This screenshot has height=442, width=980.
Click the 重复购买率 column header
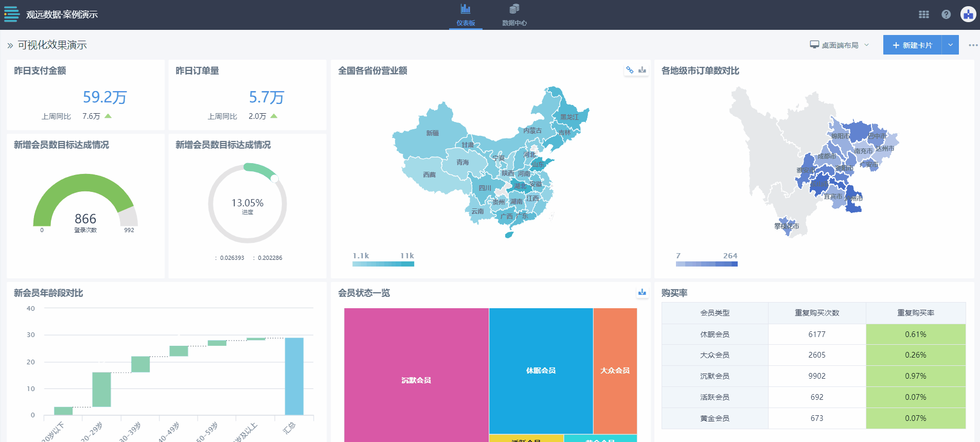point(916,313)
